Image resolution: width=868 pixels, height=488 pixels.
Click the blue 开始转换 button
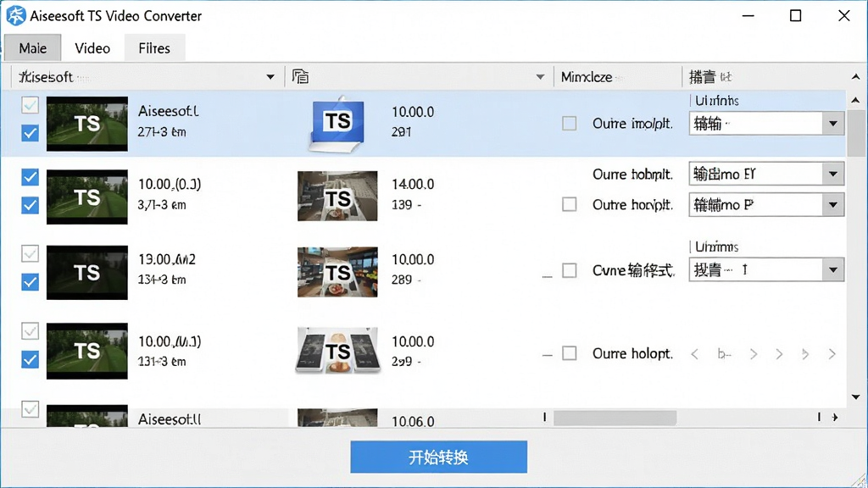point(438,457)
